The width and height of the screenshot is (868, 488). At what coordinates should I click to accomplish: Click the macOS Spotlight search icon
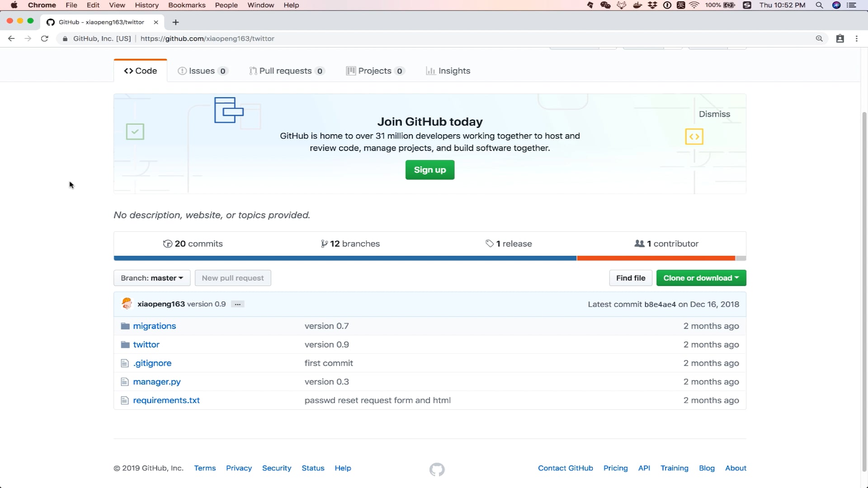(819, 5)
